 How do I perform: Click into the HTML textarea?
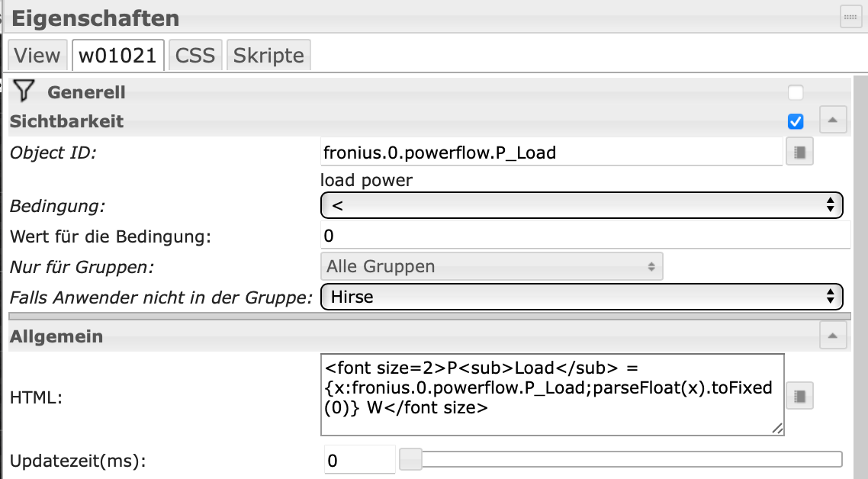552,394
